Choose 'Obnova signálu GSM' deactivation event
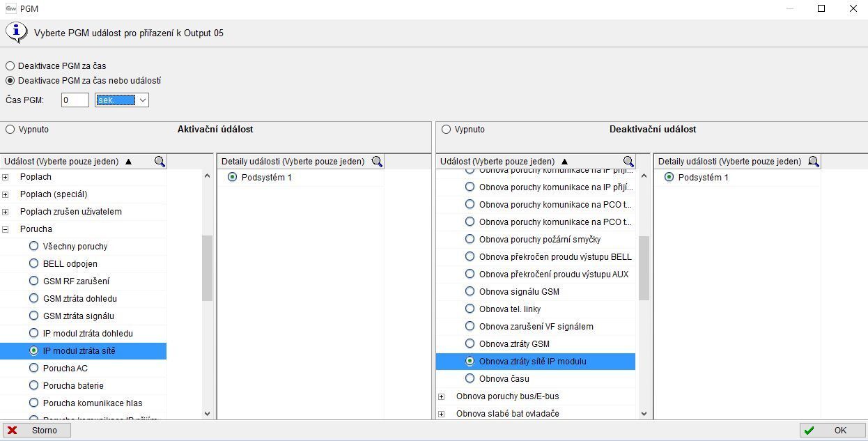Viewport: 868px width, 441px height. [470, 292]
